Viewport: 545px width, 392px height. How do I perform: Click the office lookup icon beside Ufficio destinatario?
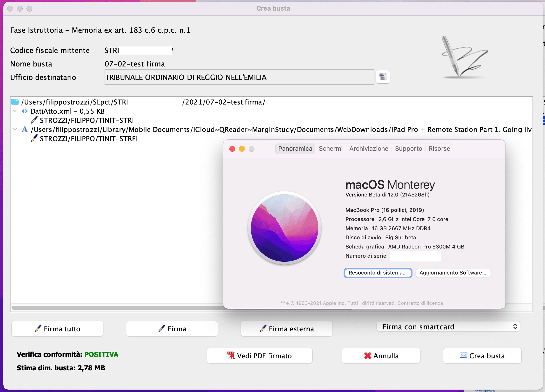[383, 77]
